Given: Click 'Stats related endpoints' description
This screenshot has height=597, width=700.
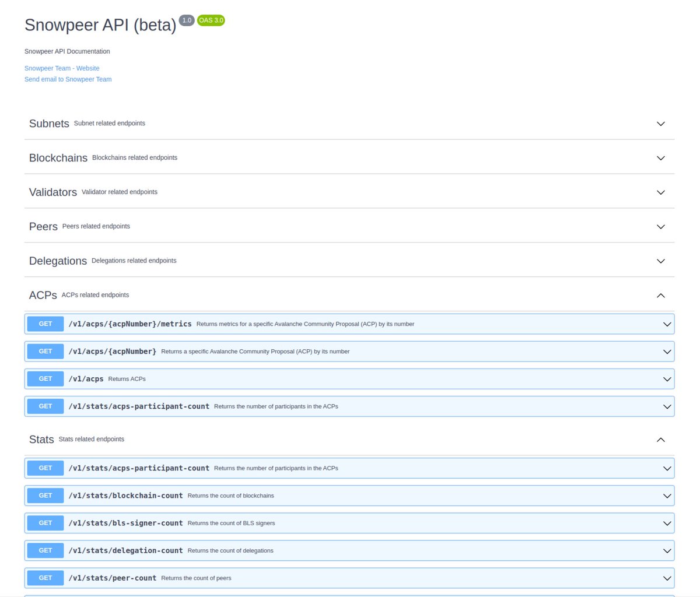Looking at the screenshot, I should click(x=92, y=439).
